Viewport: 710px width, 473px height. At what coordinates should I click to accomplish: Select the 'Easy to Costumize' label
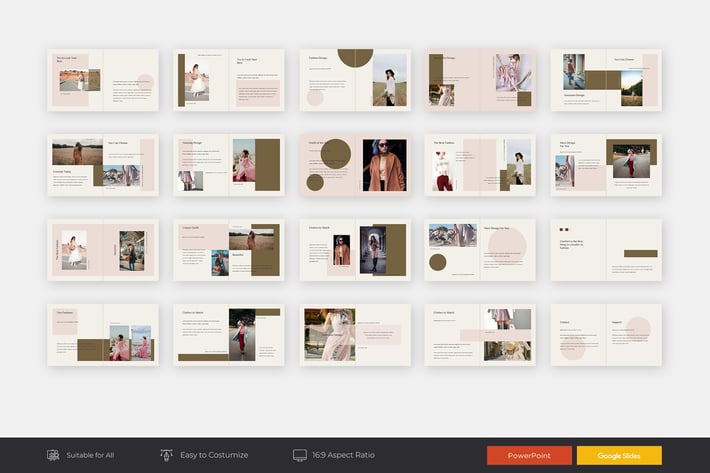(x=214, y=455)
